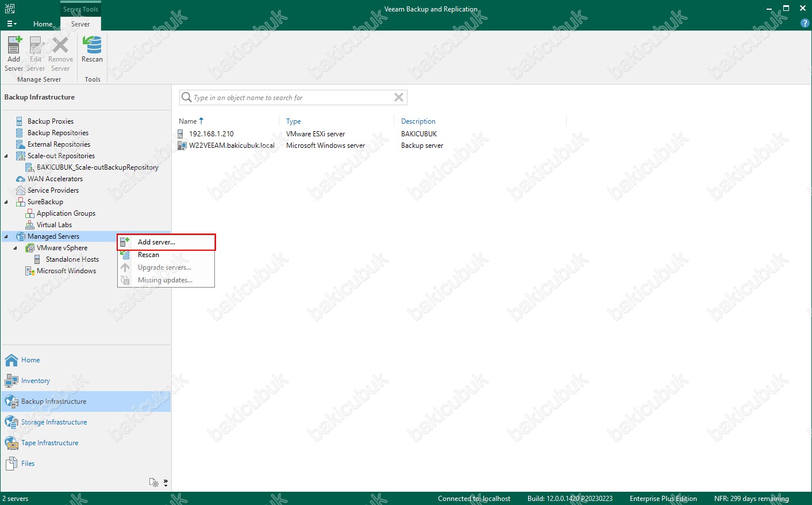Viewport: 812px width, 505px height.
Task: Click the VMware ESXi server type cell
Action: (315, 134)
